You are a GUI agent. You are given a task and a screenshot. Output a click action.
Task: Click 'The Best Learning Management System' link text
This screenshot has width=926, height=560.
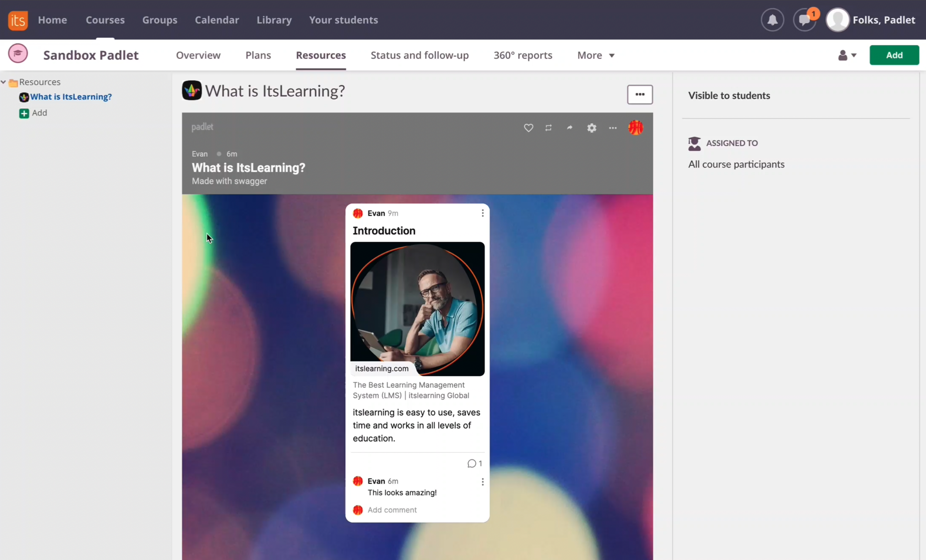coord(411,390)
